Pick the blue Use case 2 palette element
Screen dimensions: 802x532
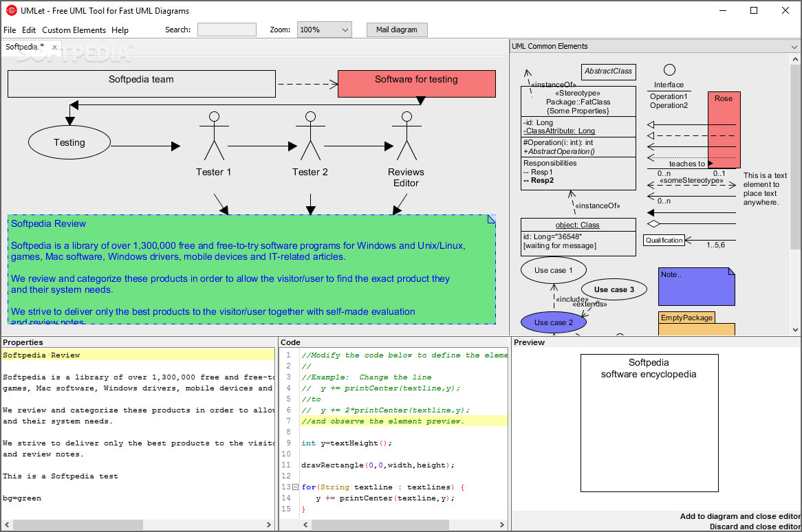pyautogui.click(x=554, y=322)
